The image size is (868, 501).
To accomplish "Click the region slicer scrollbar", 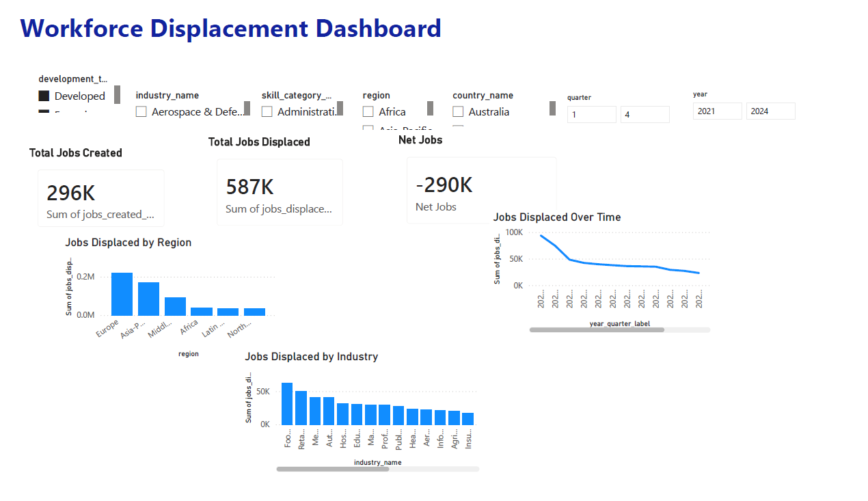I will tap(430, 109).
